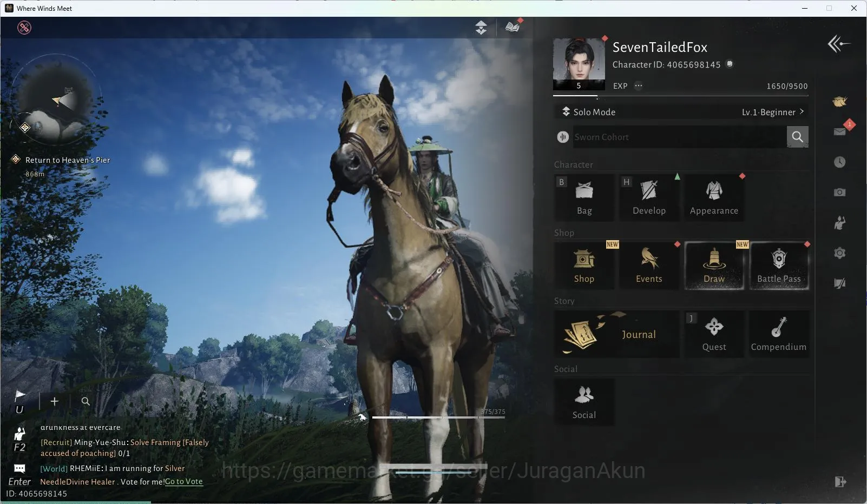Open the Draw gacha menu

click(714, 266)
